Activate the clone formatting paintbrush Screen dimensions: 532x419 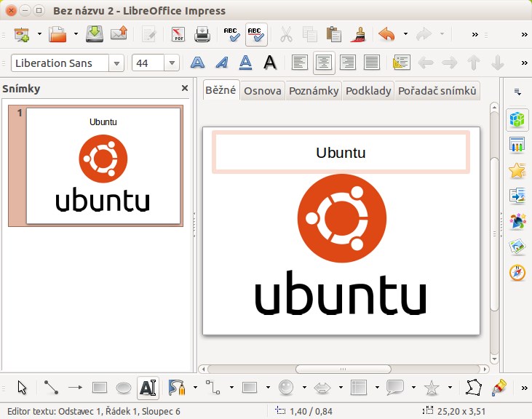[357, 35]
